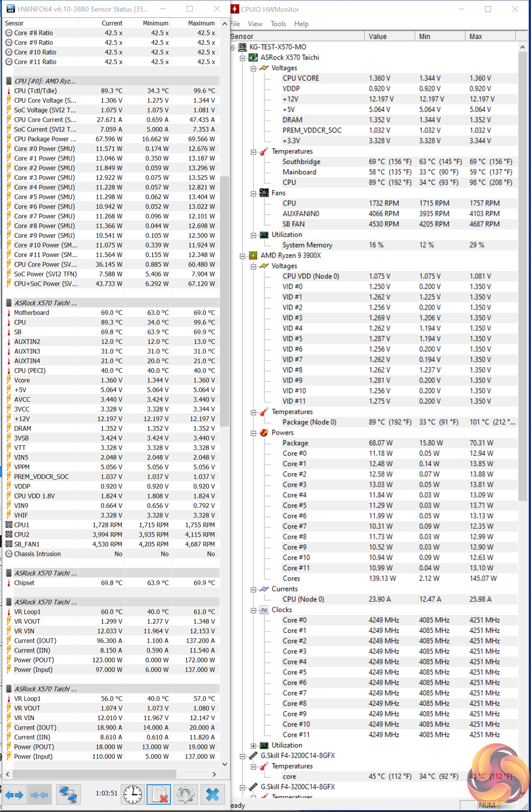Image resolution: width=531 pixels, height=812 pixels.
Task: Click the thermometer icon beside Package (Node 0) Temperatures group
Action: [x=264, y=412]
